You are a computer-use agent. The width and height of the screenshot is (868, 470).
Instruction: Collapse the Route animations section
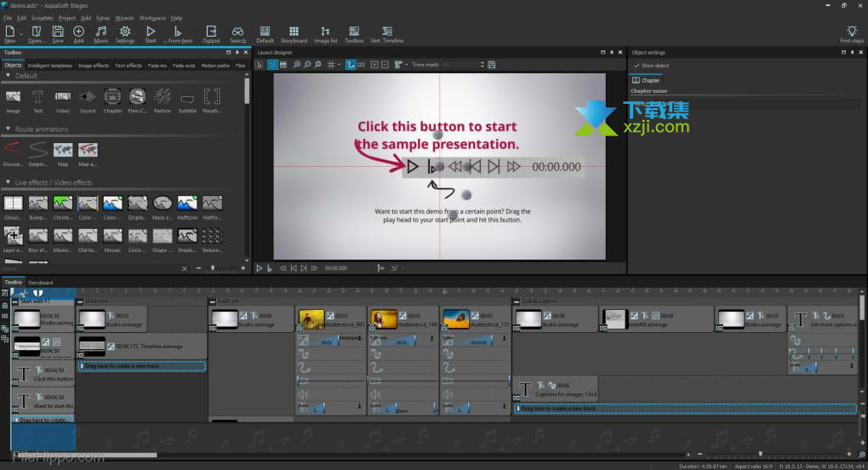tap(8, 129)
